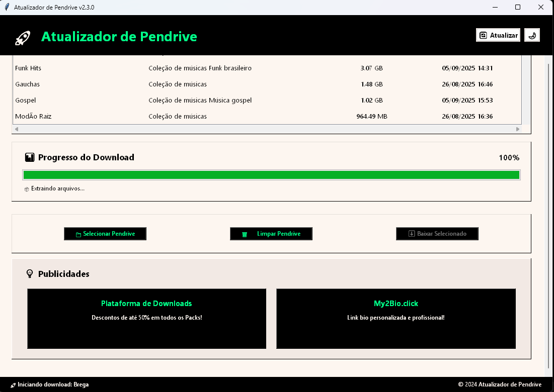The width and height of the screenshot is (554, 392).
Task: Click the trash icon on Limpar Pendrive
Action: 245,234
